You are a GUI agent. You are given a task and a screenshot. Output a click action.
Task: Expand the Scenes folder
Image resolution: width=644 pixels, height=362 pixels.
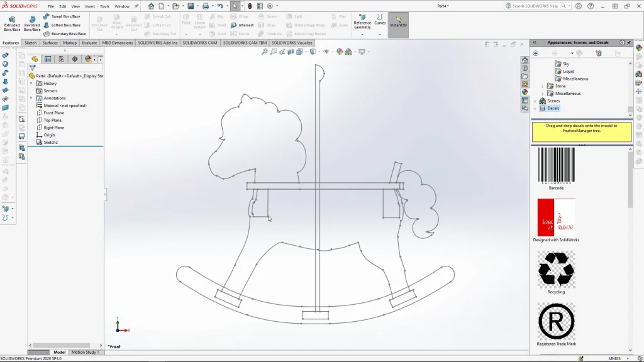[x=535, y=101]
